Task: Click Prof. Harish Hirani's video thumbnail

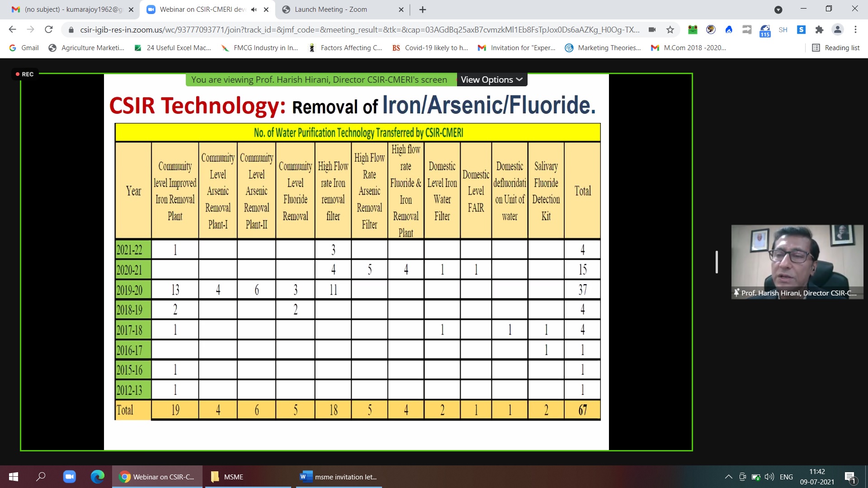Action: click(797, 262)
